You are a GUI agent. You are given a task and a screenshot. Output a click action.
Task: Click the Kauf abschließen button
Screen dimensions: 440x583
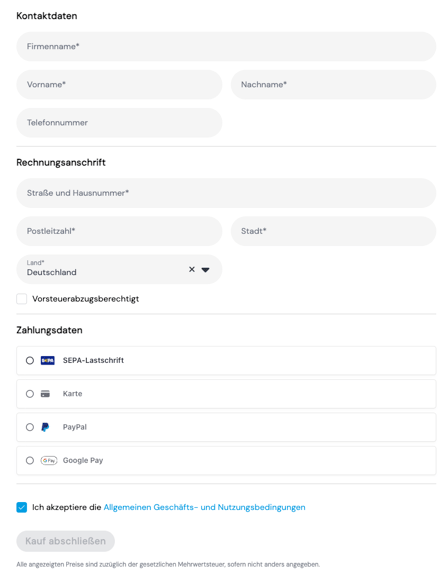pyautogui.click(x=65, y=541)
